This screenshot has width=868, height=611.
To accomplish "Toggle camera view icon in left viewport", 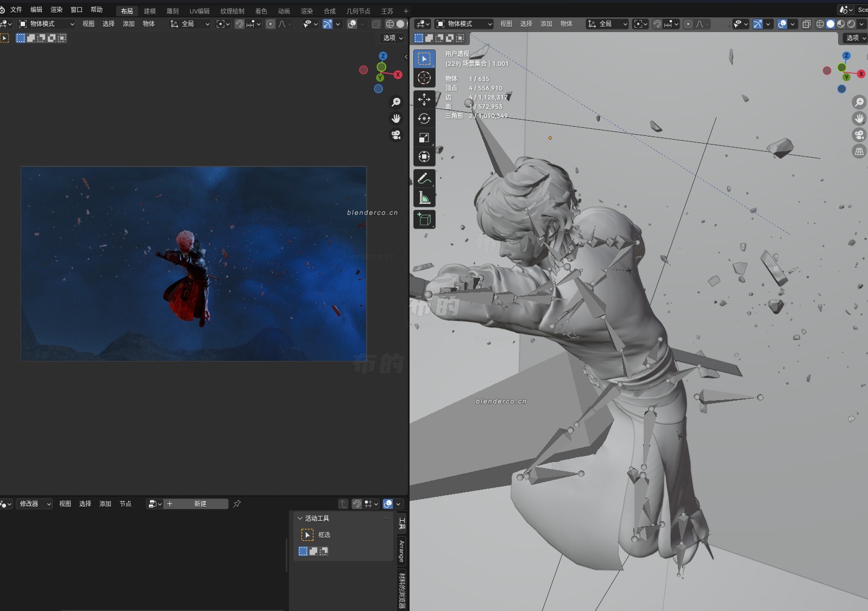I will (x=396, y=135).
